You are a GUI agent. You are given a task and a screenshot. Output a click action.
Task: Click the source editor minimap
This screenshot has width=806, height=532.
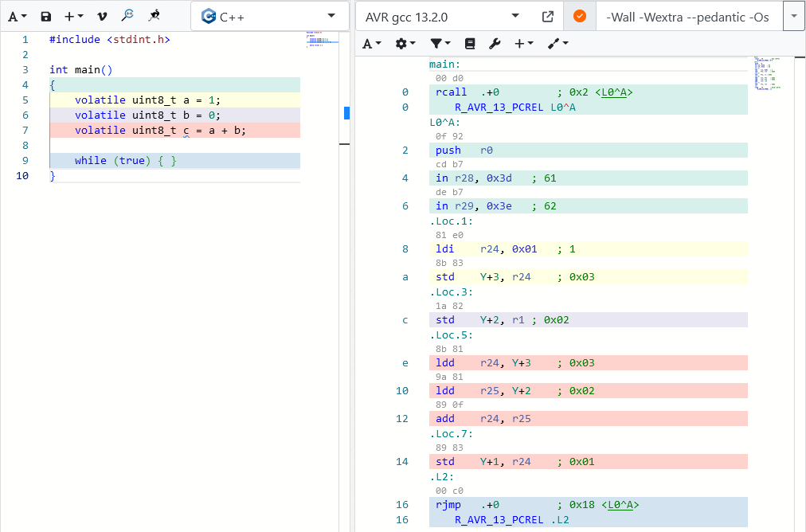[x=322, y=40]
